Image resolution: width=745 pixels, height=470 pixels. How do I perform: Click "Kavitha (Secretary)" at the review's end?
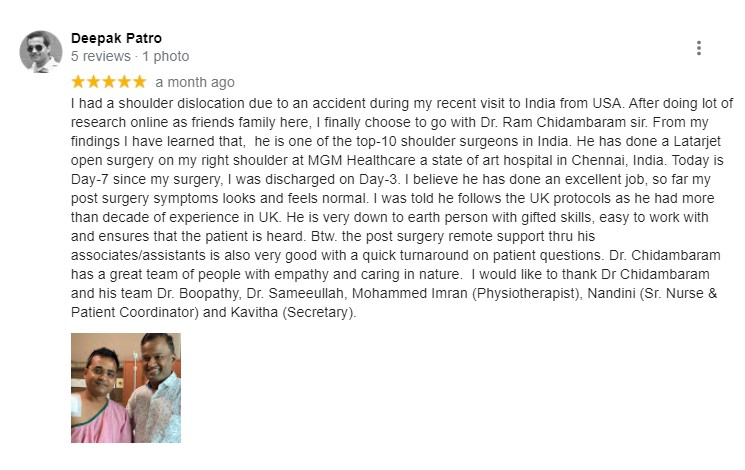tap(291, 313)
